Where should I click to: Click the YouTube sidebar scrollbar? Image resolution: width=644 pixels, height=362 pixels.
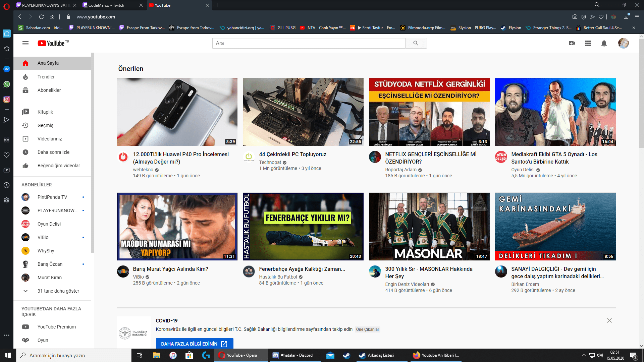pos(93,153)
